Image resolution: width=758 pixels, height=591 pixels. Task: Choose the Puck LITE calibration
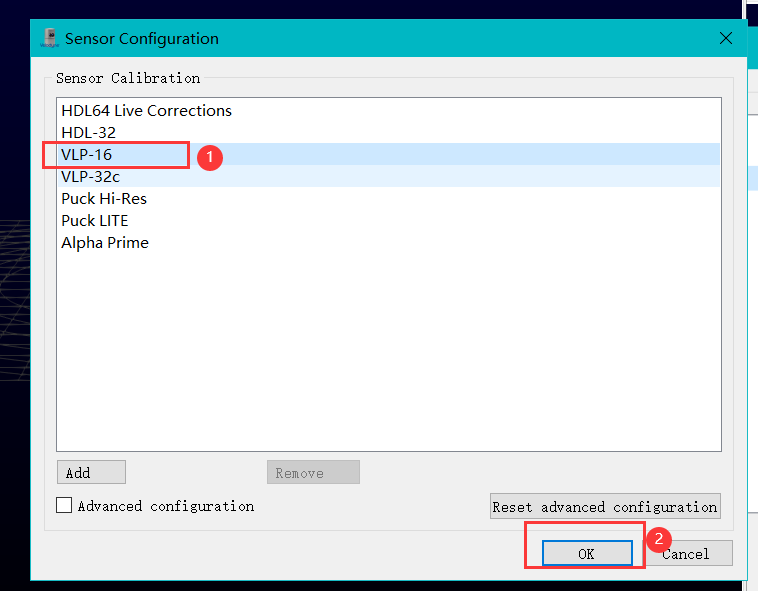pyautogui.click(x=389, y=220)
